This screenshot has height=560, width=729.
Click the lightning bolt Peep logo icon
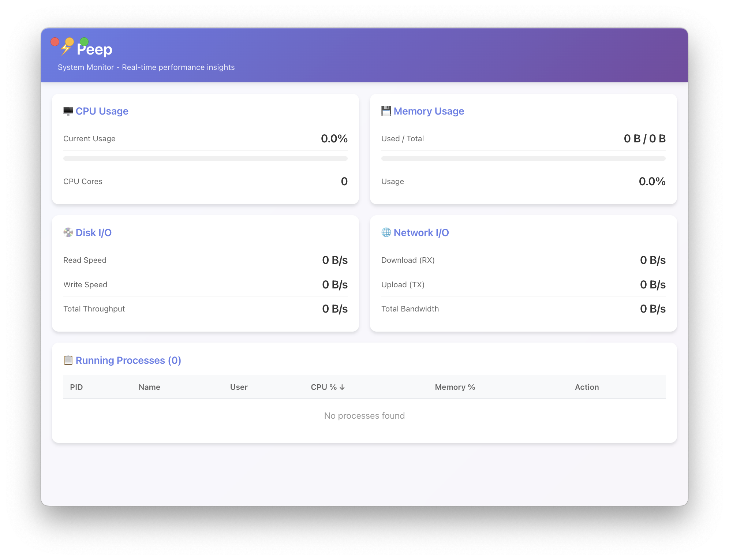point(65,50)
